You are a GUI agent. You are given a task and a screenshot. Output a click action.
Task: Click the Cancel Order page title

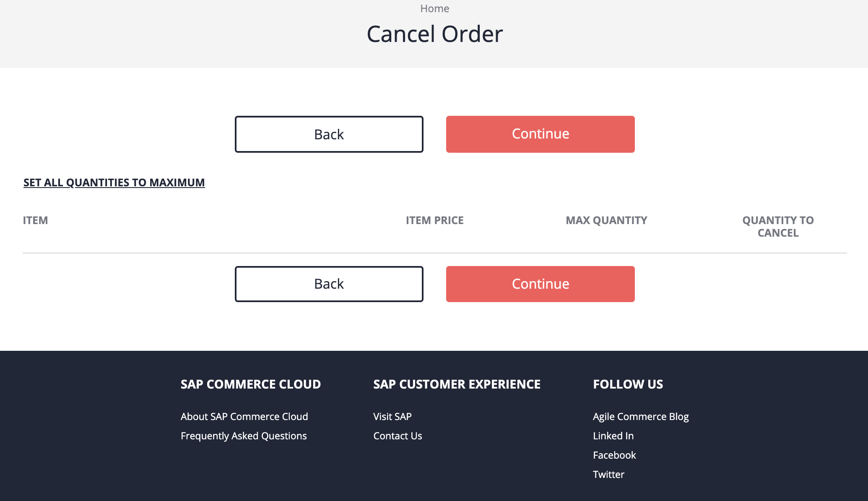[x=434, y=34]
